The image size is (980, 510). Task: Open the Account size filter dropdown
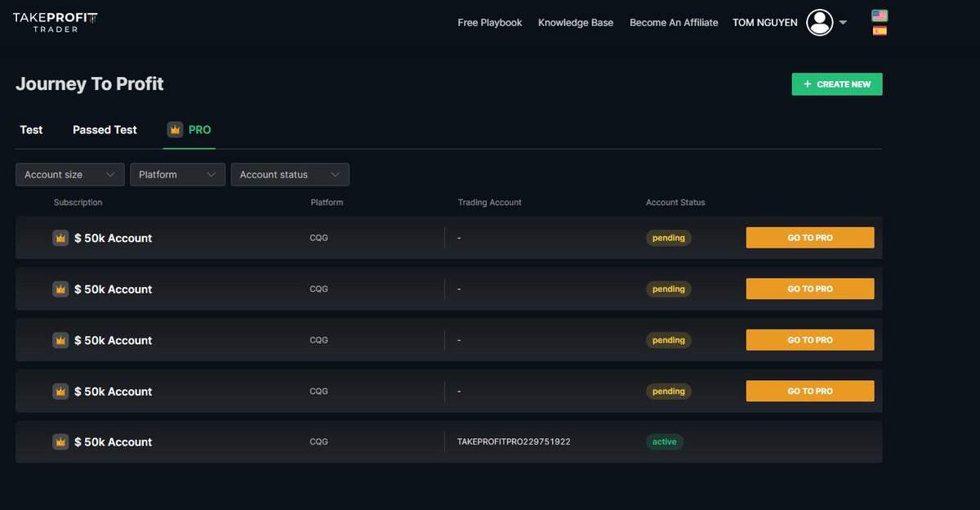tap(70, 174)
